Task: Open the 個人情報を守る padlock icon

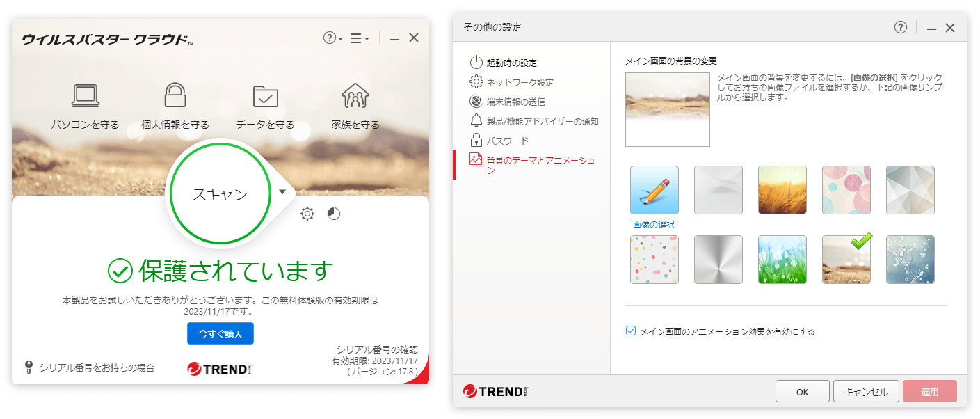Action: (175, 95)
